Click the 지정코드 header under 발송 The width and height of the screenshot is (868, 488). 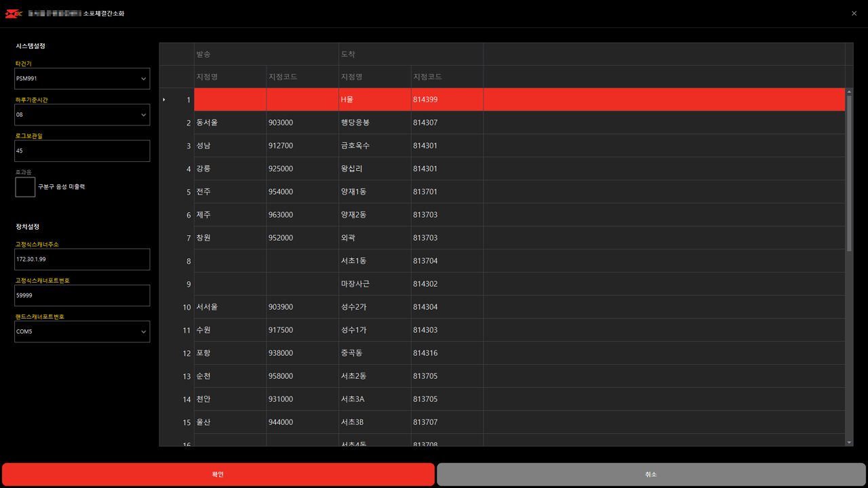[x=302, y=77]
